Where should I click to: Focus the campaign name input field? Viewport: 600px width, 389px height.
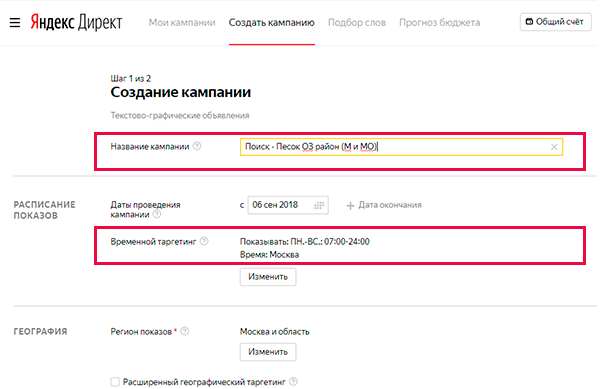tap(401, 147)
